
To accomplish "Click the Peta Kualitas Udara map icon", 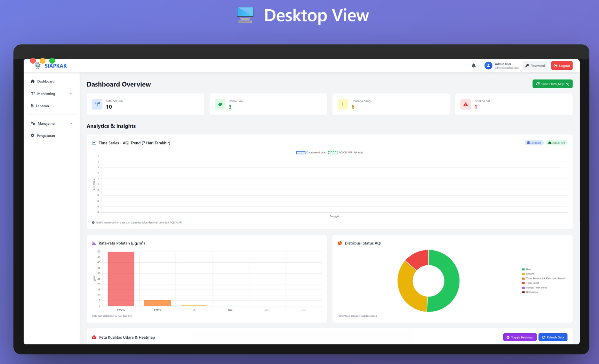I will (94, 337).
